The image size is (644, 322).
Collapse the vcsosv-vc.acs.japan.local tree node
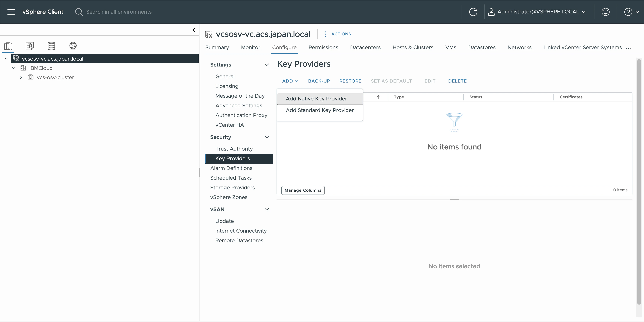(x=6, y=59)
